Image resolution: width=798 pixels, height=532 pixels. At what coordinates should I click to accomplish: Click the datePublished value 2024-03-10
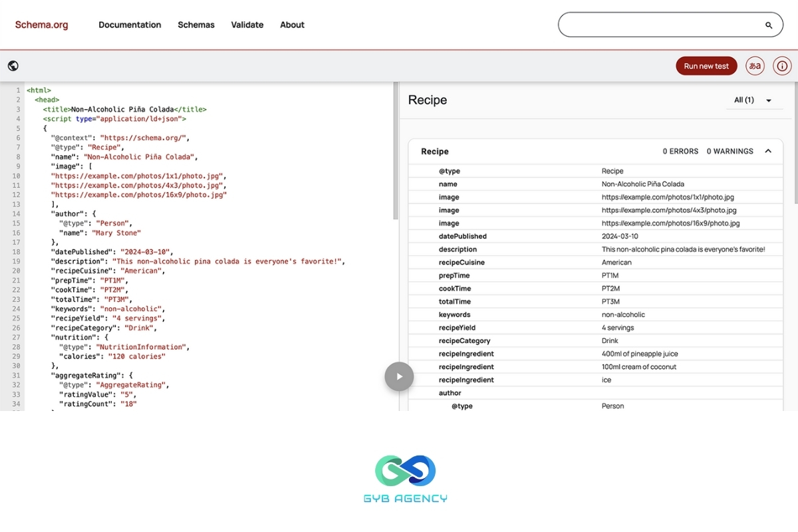coord(620,236)
